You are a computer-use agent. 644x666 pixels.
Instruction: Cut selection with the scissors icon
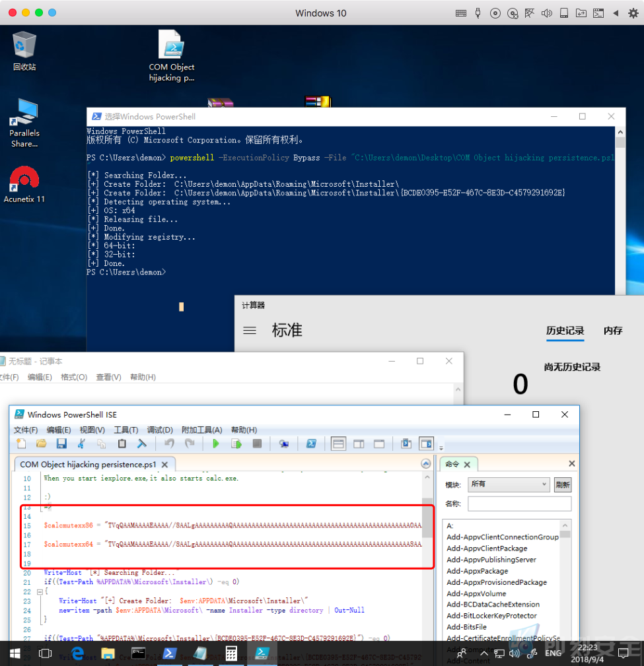tap(81, 444)
